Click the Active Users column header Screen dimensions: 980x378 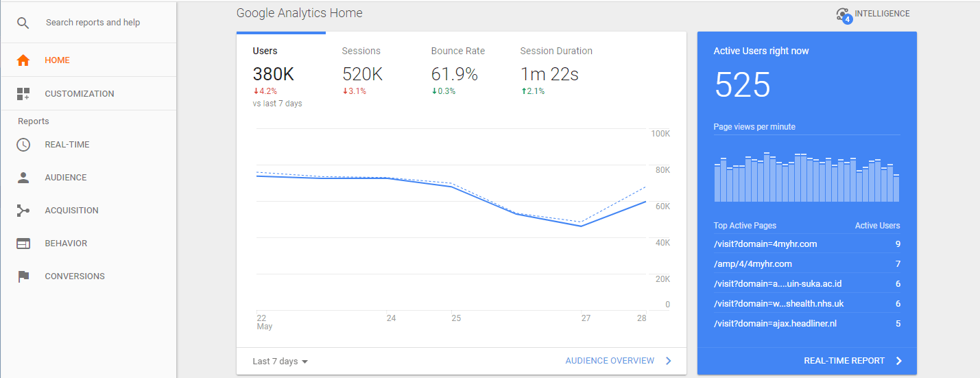(x=877, y=226)
